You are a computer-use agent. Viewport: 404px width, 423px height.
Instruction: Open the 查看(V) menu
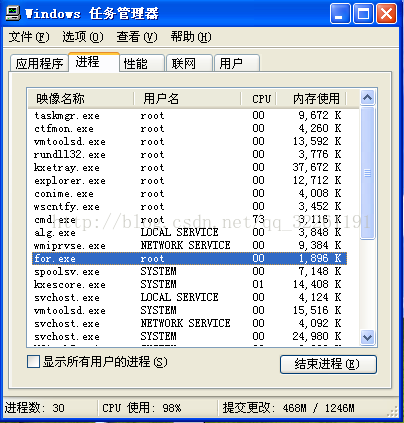137,37
